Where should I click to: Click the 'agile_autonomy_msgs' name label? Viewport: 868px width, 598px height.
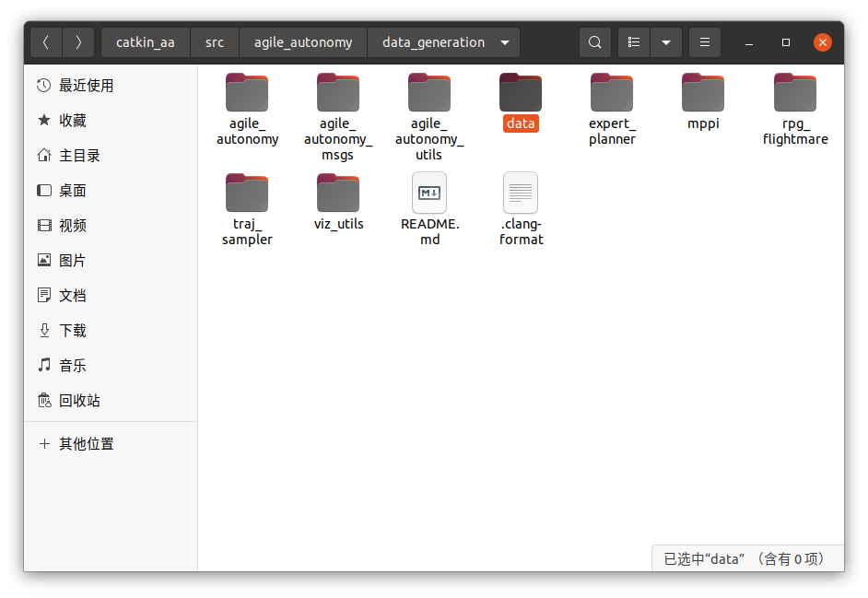[x=338, y=139]
